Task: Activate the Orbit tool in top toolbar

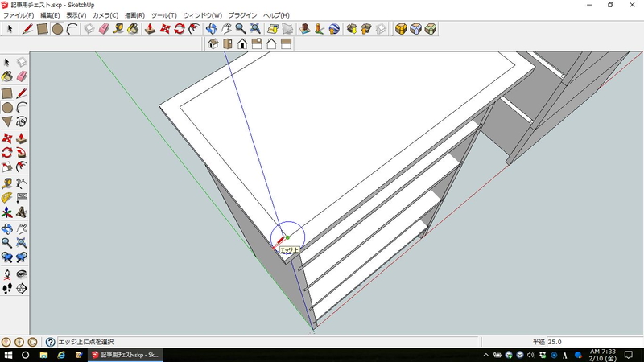Action: click(x=212, y=29)
